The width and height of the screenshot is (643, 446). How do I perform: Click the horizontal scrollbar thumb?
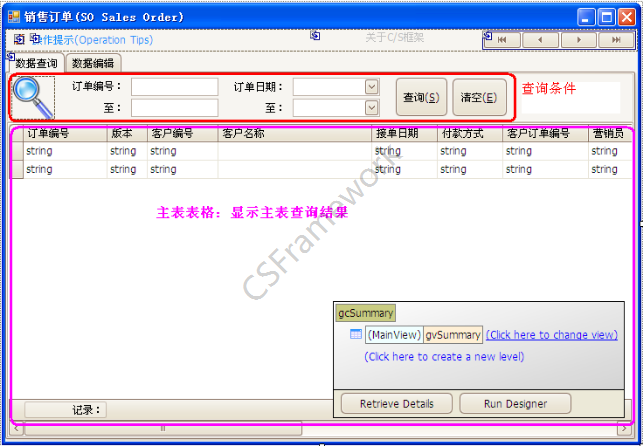163,429
